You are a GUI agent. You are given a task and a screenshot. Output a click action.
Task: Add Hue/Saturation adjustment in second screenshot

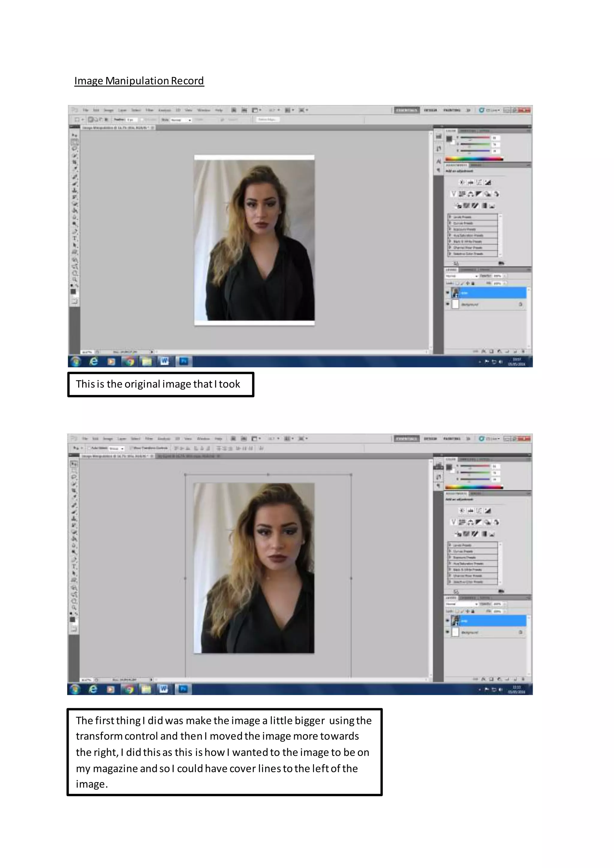pyautogui.click(x=462, y=522)
